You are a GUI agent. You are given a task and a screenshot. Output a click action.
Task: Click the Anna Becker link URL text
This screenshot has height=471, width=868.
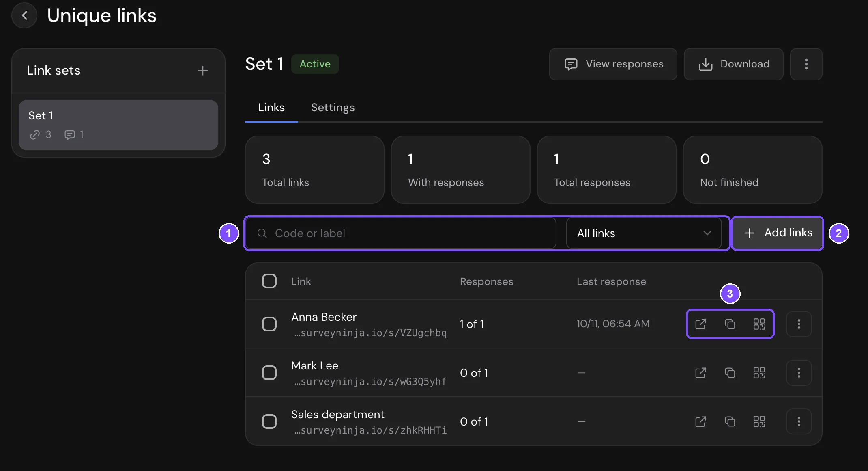[x=370, y=333]
